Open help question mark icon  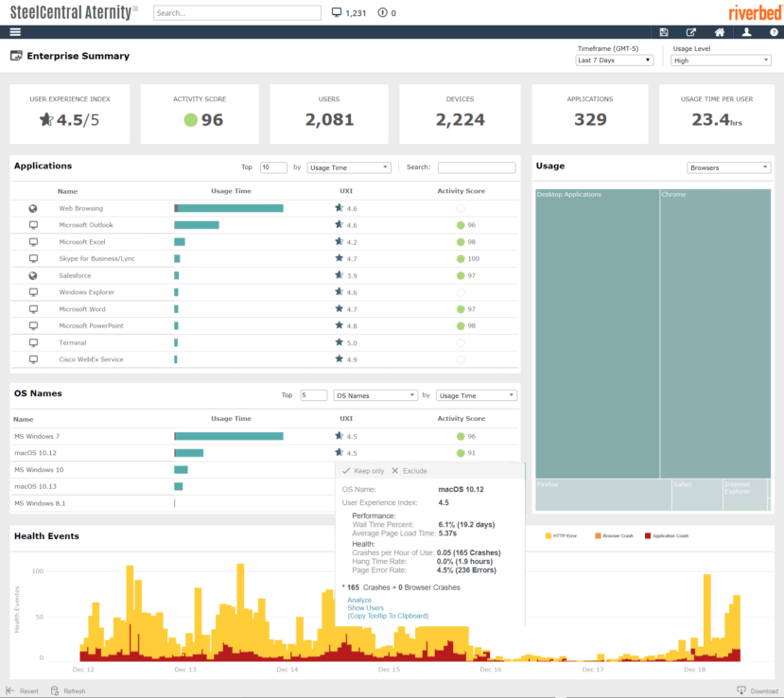774,32
